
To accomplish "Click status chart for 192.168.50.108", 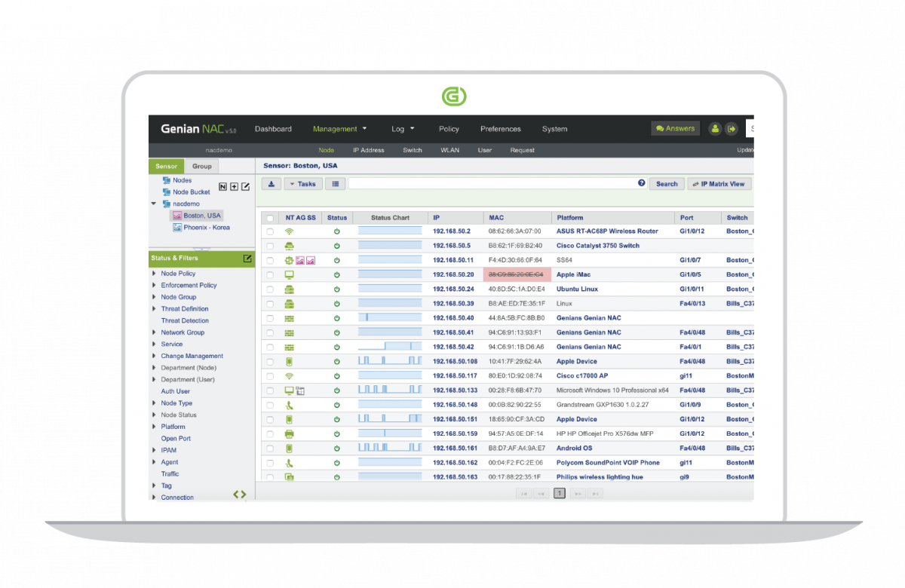I will 390,361.
